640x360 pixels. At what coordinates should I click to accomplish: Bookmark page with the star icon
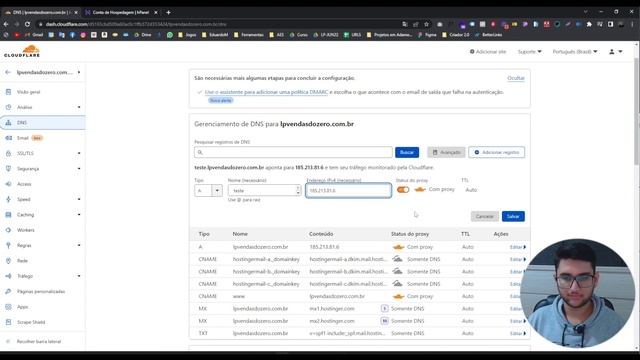(x=426, y=24)
